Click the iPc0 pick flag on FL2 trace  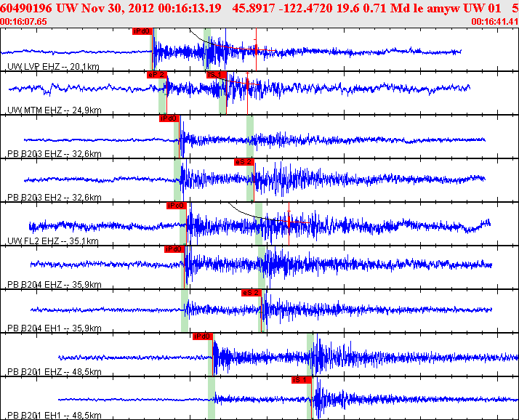tap(177, 206)
